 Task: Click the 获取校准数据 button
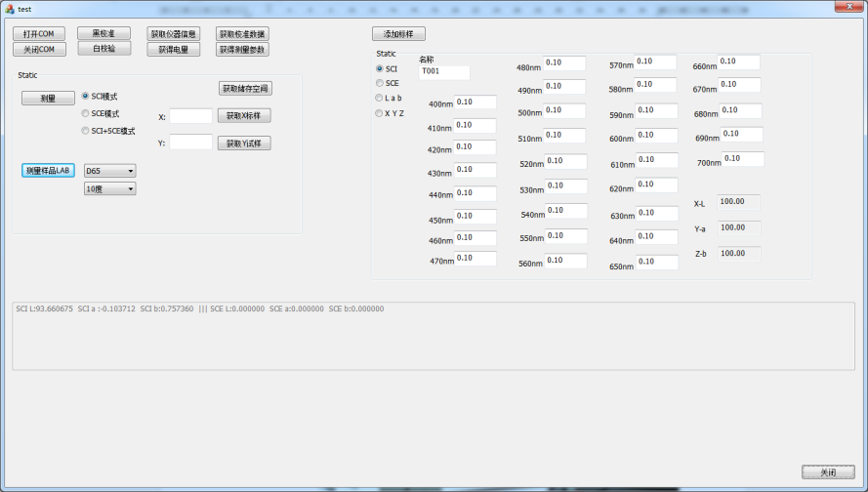(241, 34)
